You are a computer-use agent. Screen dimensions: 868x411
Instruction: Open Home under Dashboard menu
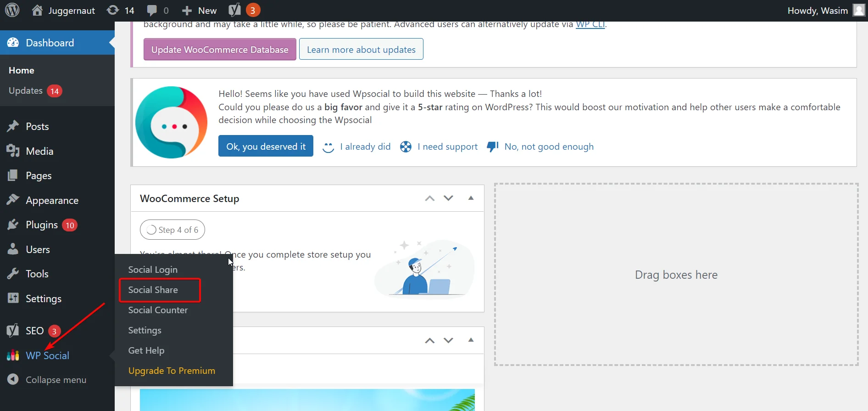pos(21,70)
